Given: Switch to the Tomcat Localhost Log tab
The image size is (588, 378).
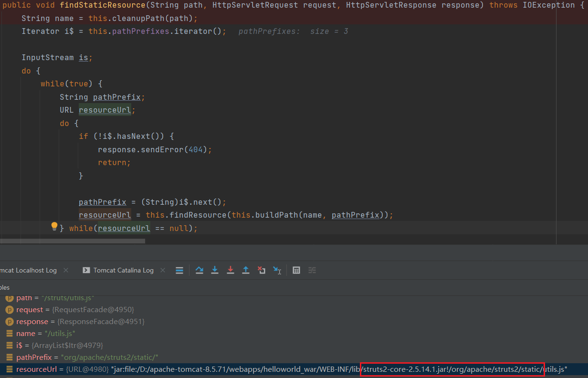Looking at the screenshot, I should coord(28,270).
